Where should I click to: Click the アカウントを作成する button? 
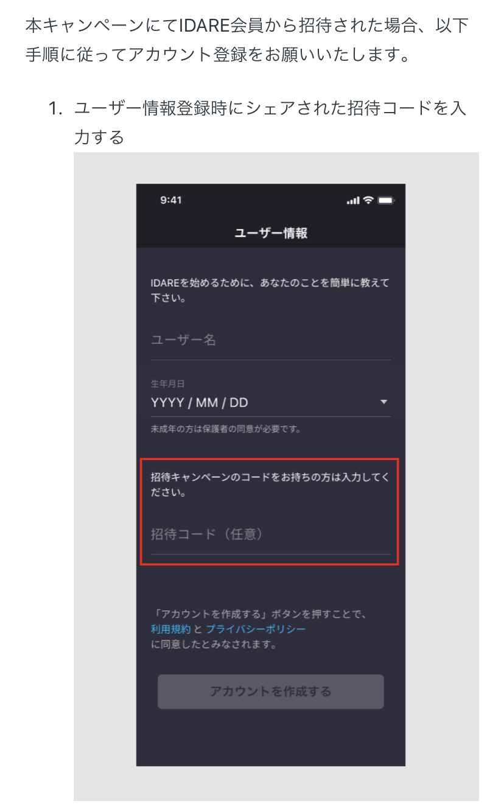271,691
